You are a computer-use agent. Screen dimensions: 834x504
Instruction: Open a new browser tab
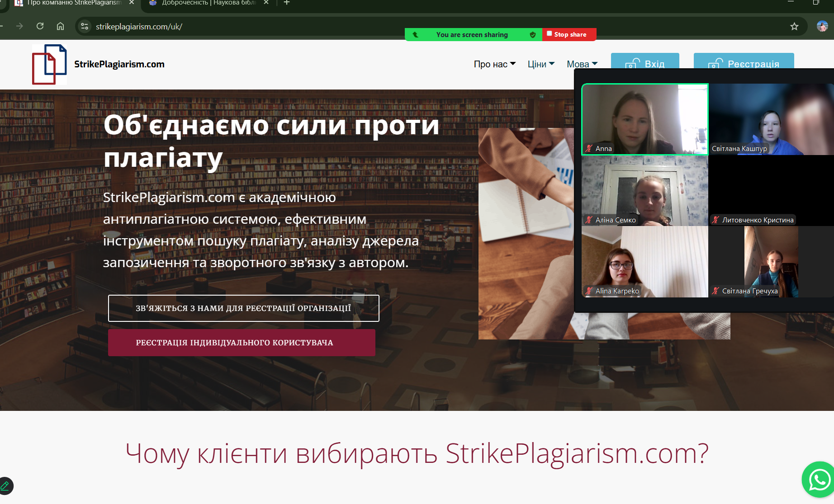pos(287,3)
